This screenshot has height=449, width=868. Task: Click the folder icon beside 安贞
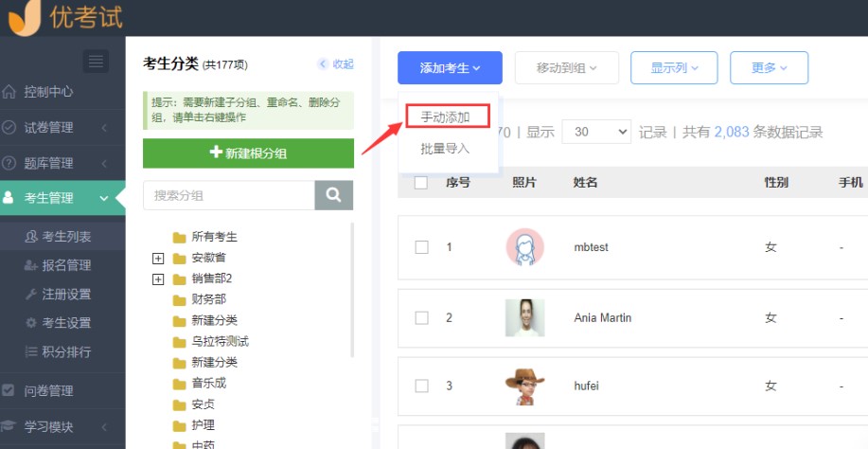point(179,405)
